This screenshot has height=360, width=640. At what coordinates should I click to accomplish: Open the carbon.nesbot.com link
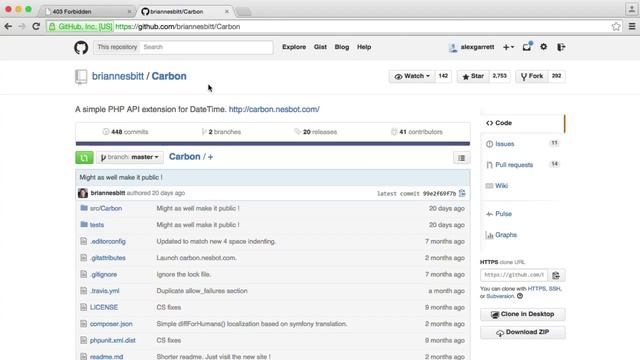pos(274,109)
